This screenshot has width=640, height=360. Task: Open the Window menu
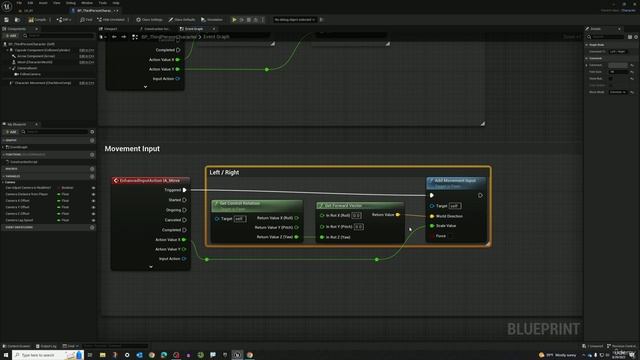87,3
